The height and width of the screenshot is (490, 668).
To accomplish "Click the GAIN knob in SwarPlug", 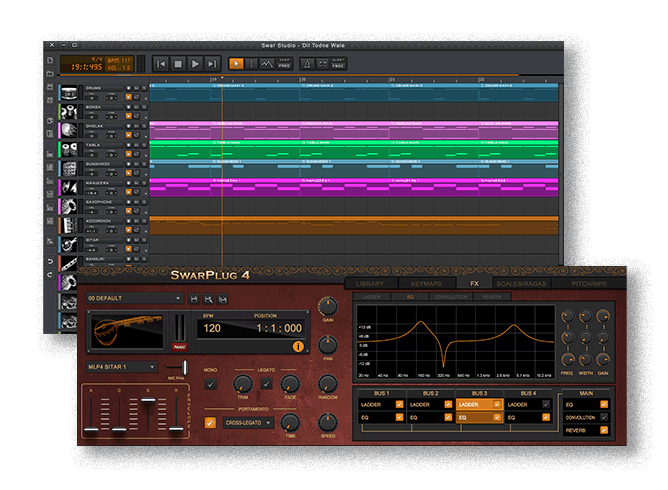I will pos(328,306).
